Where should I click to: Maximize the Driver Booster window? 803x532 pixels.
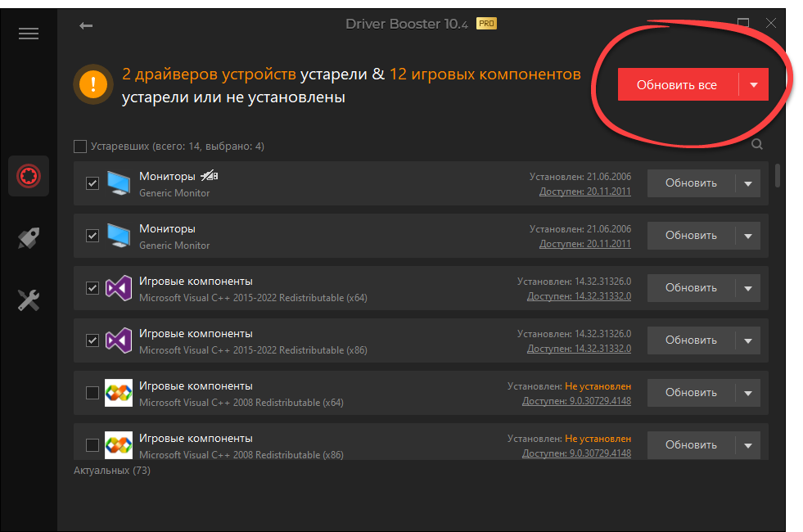(743, 23)
